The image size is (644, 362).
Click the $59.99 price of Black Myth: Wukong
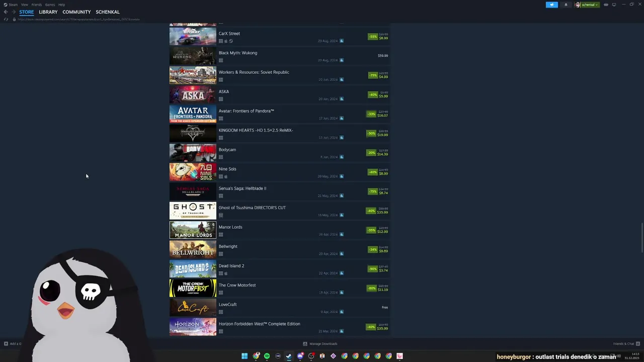pyautogui.click(x=383, y=56)
